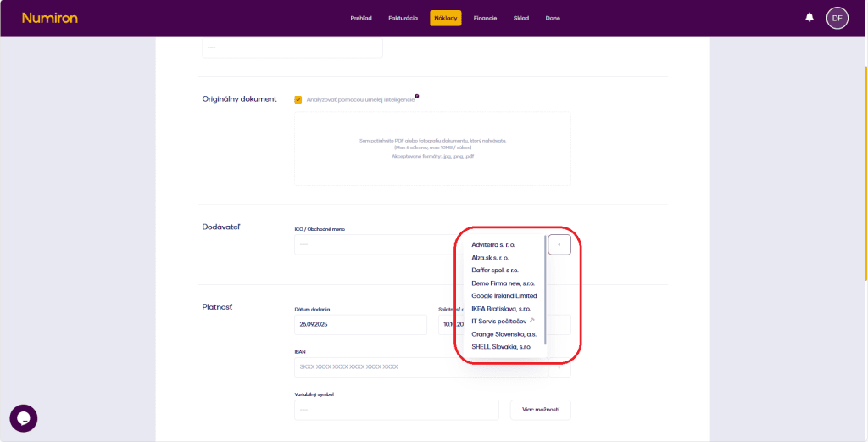Open the notifications bell
This screenshot has width=868, height=442.
point(810,18)
